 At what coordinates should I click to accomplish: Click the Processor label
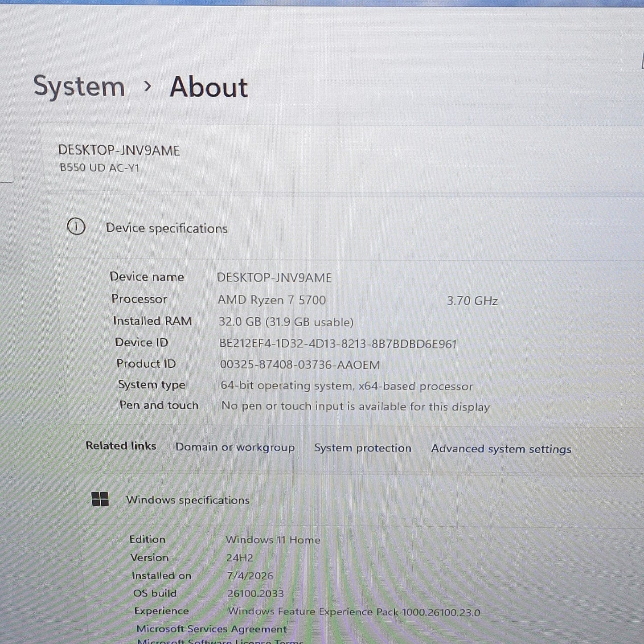[139, 299]
